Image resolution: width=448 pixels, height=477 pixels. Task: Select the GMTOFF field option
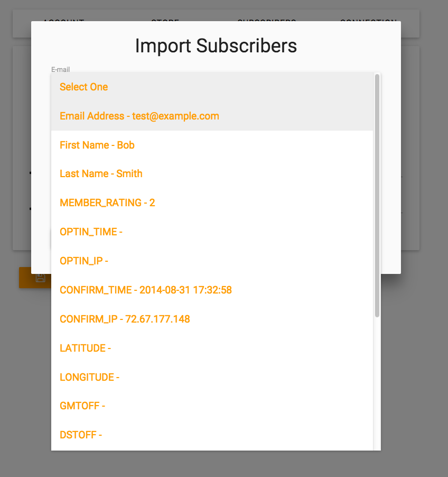(x=82, y=406)
